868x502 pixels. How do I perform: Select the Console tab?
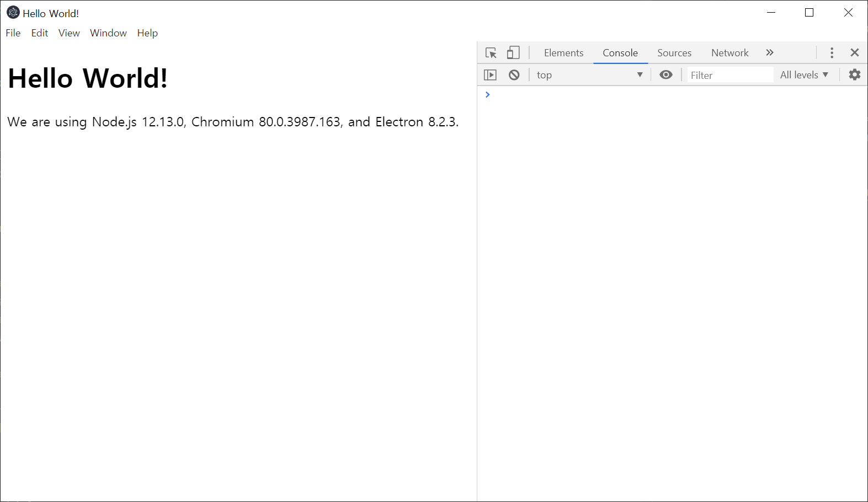[620, 53]
